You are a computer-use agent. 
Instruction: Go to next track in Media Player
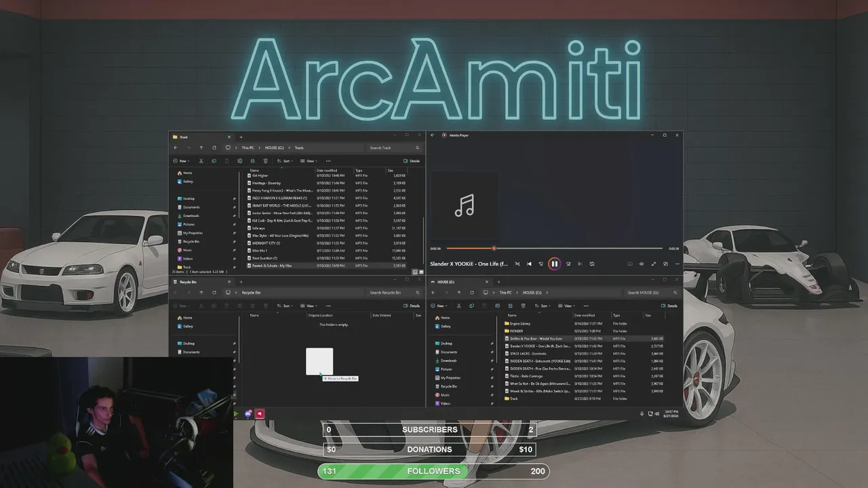pyautogui.click(x=580, y=264)
